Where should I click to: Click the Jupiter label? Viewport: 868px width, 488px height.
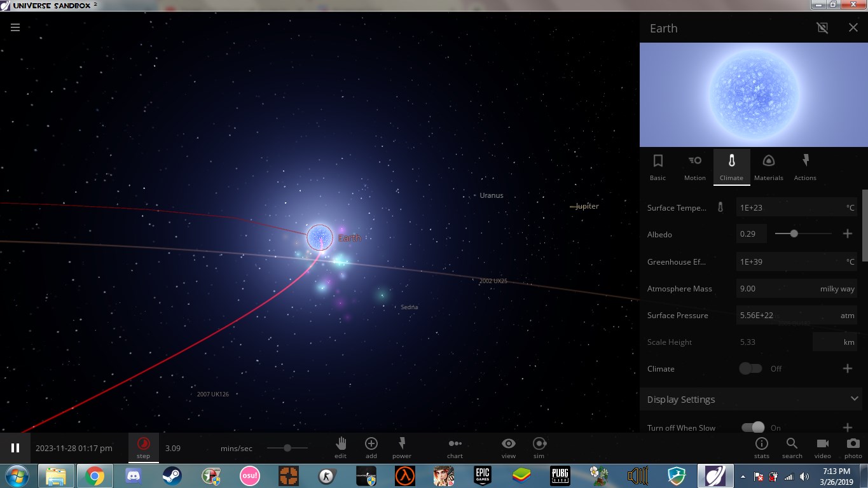coord(587,206)
